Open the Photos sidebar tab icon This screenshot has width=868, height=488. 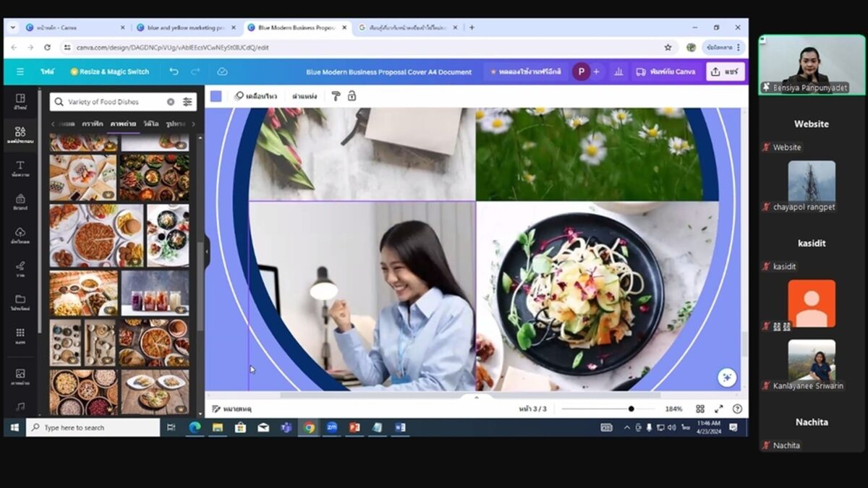click(x=20, y=376)
